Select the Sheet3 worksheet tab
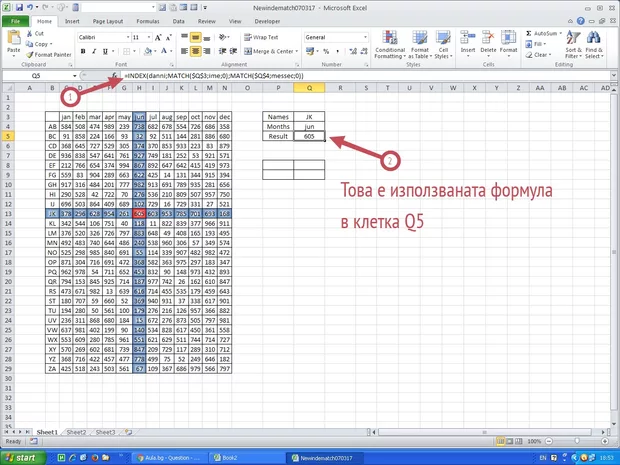The image size is (620, 465). [x=105, y=432]
